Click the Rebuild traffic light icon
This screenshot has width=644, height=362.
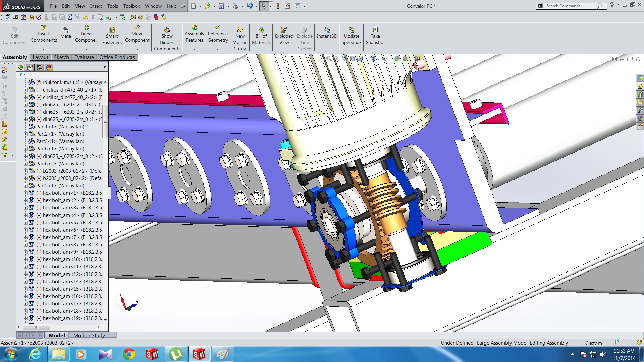[278, 6]
